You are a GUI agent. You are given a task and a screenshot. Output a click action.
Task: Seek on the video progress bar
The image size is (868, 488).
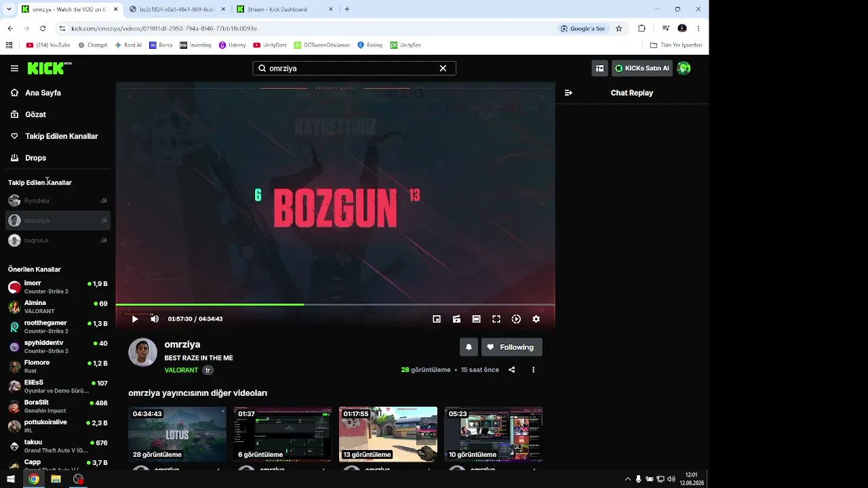click(x=335, y=304)
